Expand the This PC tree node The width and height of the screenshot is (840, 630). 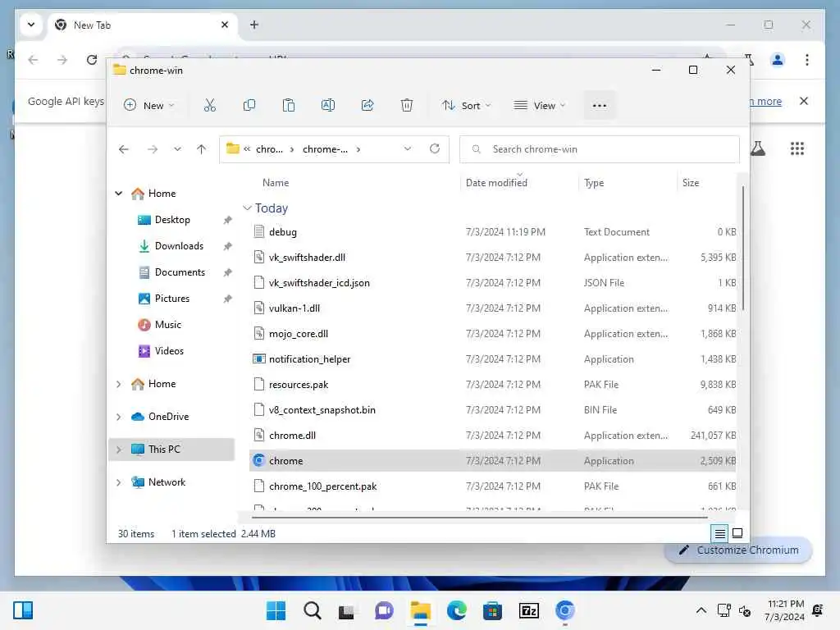click(119, 450)
